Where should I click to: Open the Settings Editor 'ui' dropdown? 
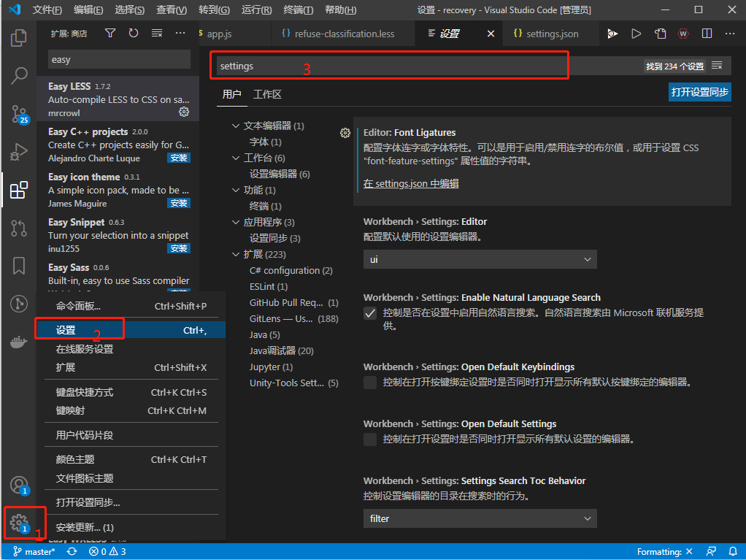pyautogui.click(x=480, y=259)
